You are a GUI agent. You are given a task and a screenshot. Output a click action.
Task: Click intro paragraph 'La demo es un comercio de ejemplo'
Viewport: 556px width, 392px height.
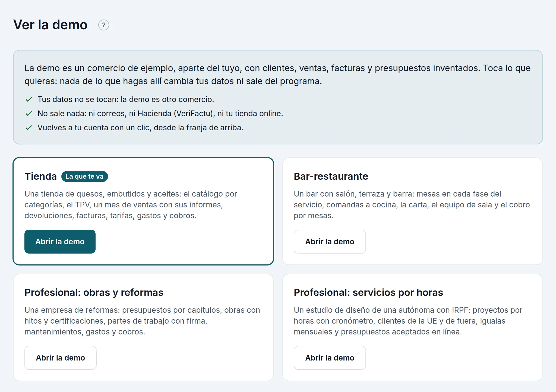tap(277, 74)
